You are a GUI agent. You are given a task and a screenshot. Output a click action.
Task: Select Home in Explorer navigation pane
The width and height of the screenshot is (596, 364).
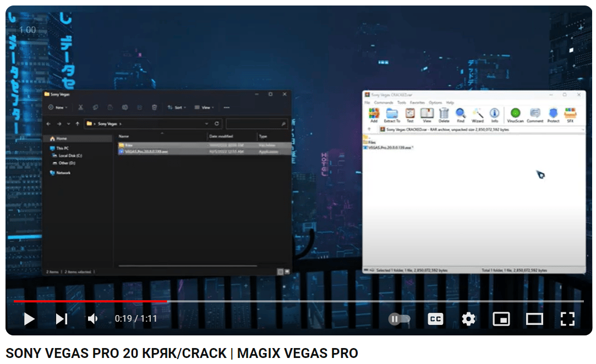(78, 139)
